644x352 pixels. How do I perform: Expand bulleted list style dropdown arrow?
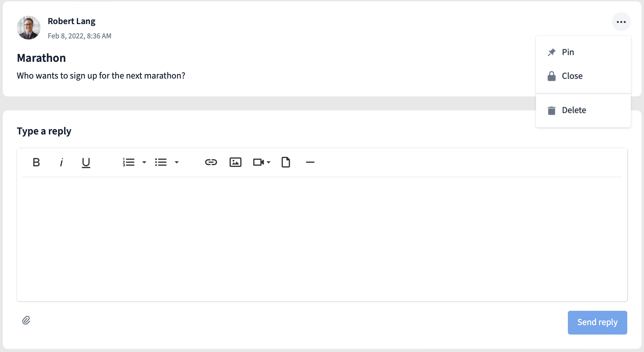pos(177,162)
